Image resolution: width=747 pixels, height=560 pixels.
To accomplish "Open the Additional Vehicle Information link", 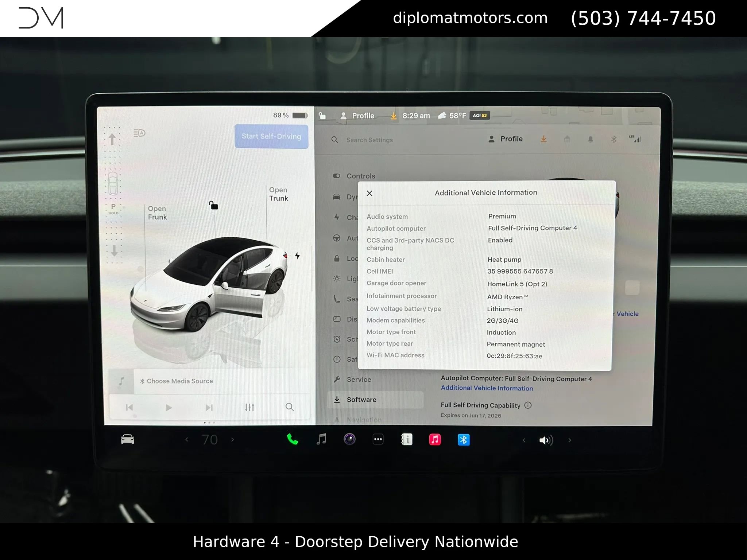I will point(487,388).
